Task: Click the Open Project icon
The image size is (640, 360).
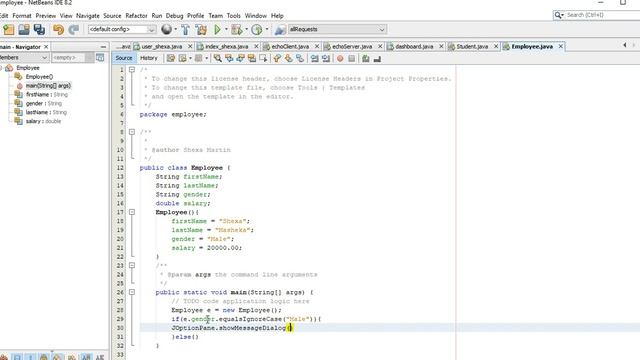Action: coord(24,29)
